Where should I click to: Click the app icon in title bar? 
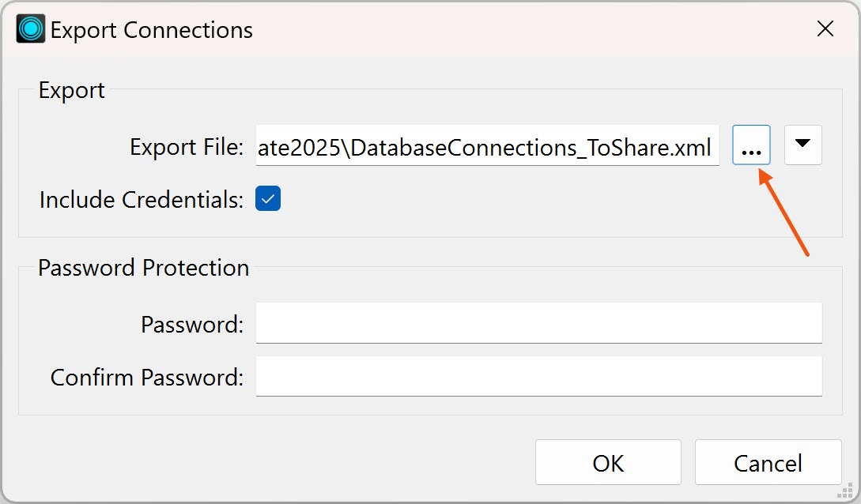point(31,28)
